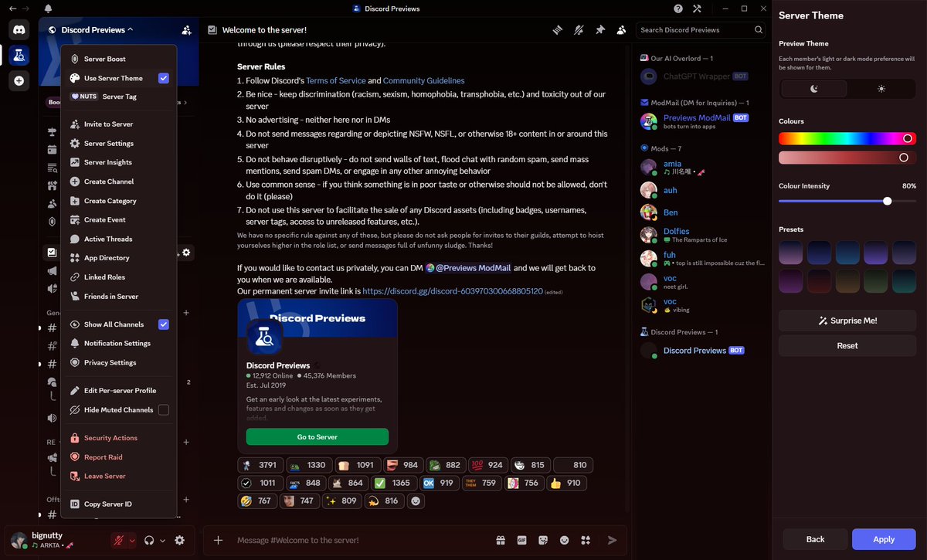Click the Surprise Me! button
This screenshot has height=560, width=927.
(847, 321)
